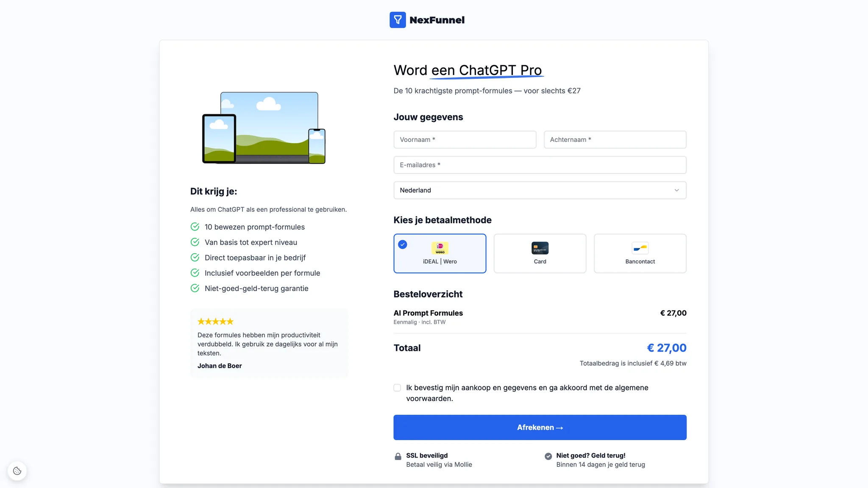Click the 'AI Prompt Formules' order line

(x=428, y=313)
